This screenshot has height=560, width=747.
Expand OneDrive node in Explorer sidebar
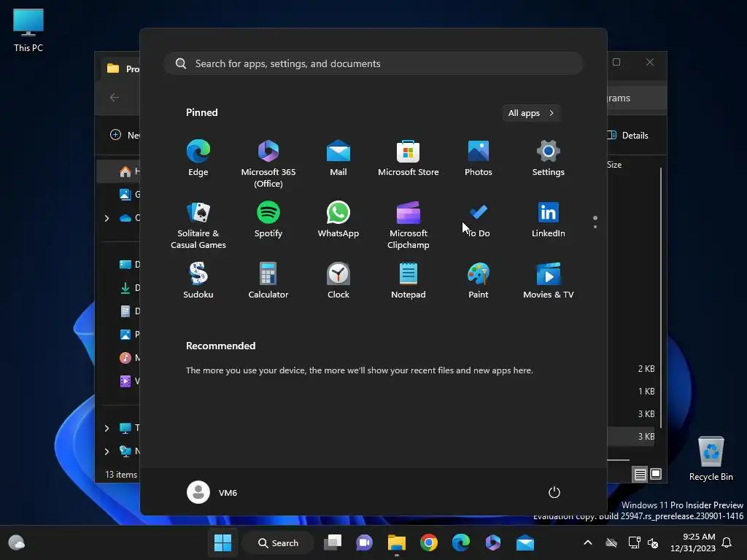(x=107, y=218)
